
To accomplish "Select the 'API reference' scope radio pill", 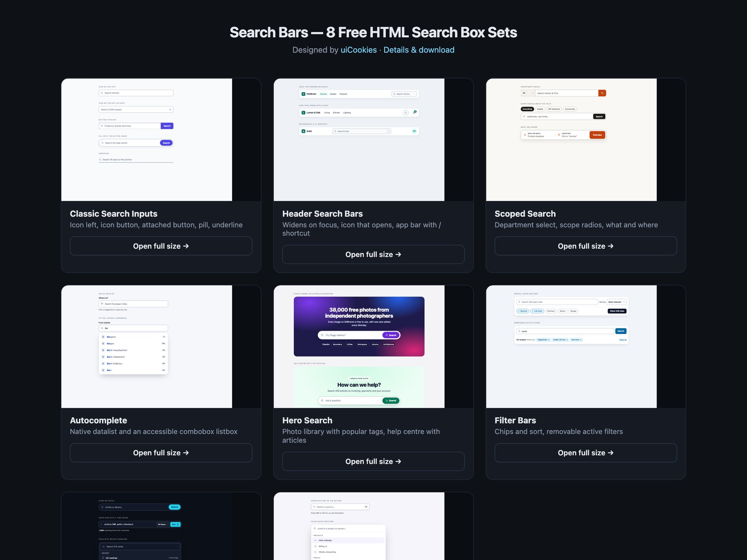I will [x=554, y=109].
